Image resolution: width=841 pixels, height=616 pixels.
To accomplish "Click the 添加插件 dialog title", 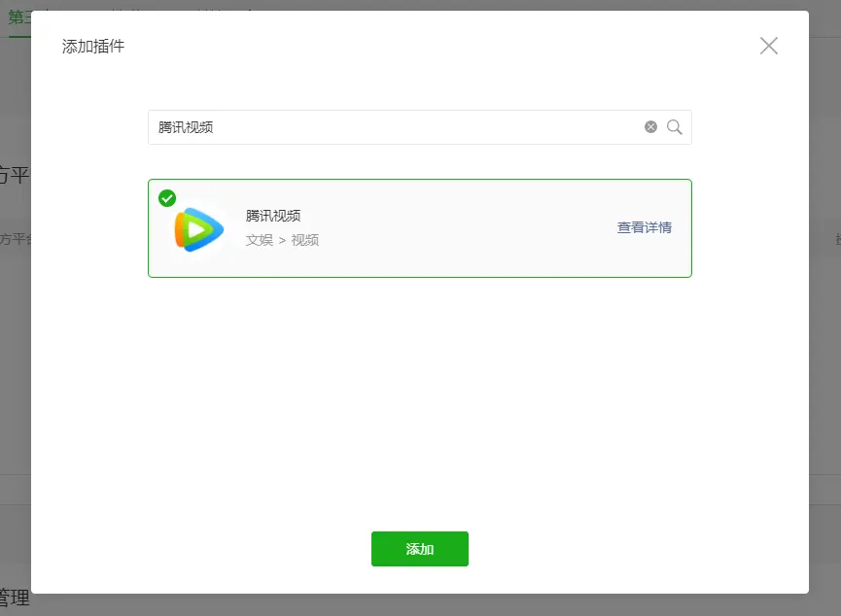I will pos(93,46).
